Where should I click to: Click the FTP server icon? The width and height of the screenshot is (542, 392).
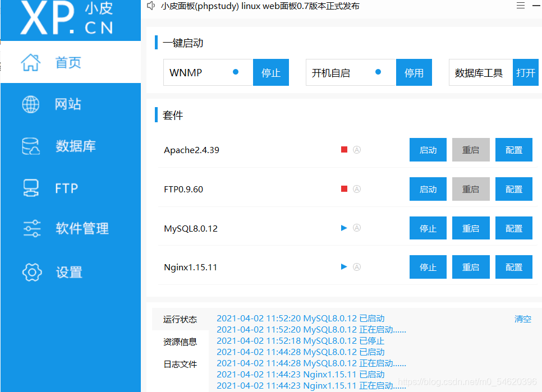point(31,188)
